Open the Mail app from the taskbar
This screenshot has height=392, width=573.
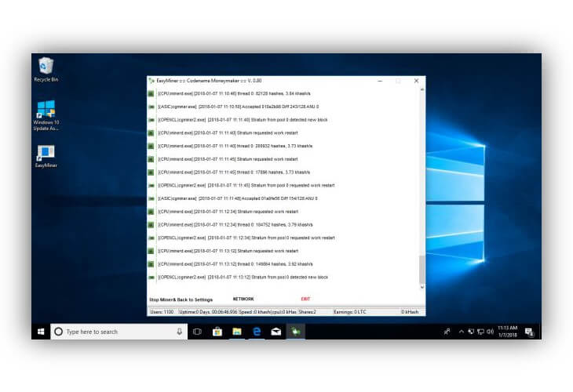pos(276,332)
